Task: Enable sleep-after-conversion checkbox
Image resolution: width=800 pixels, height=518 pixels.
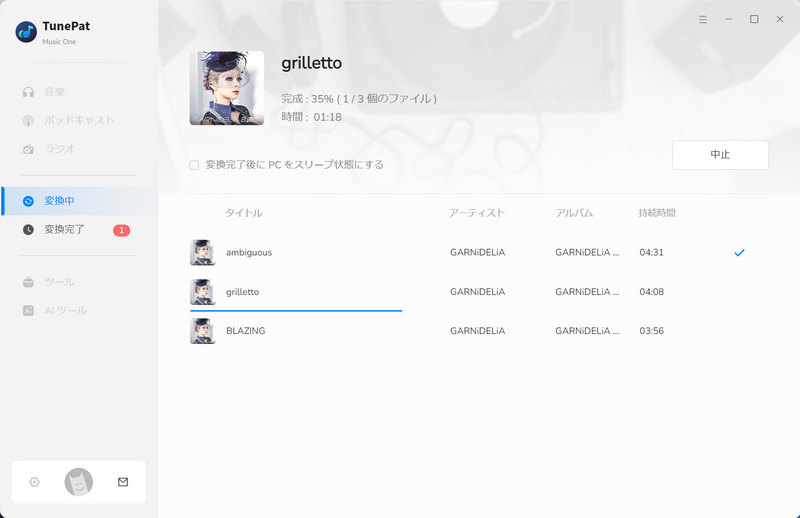Action: (x=194, y=165)
